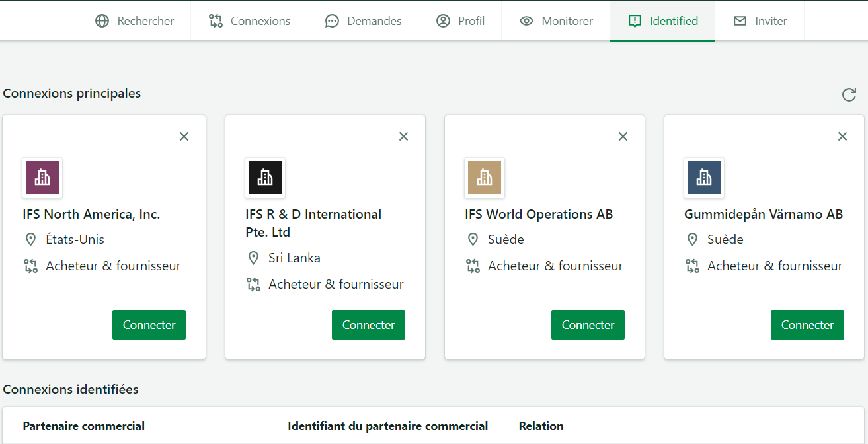The image size is (868, 444).
Task: Click the relation icon on Gummidepån Värnamo card
Action: pos(692,266)
